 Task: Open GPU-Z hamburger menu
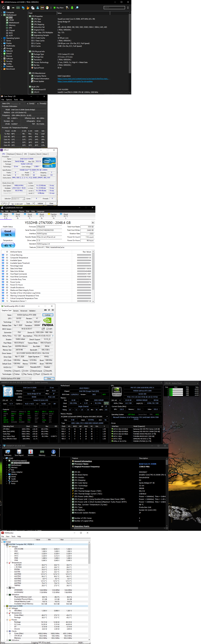tap(53, 310)
